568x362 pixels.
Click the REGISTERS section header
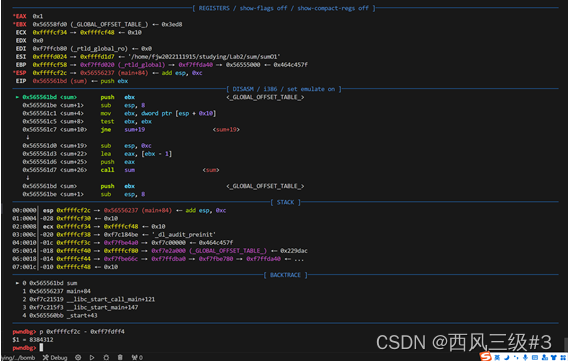pyautogui.click(x=284, y=8)
